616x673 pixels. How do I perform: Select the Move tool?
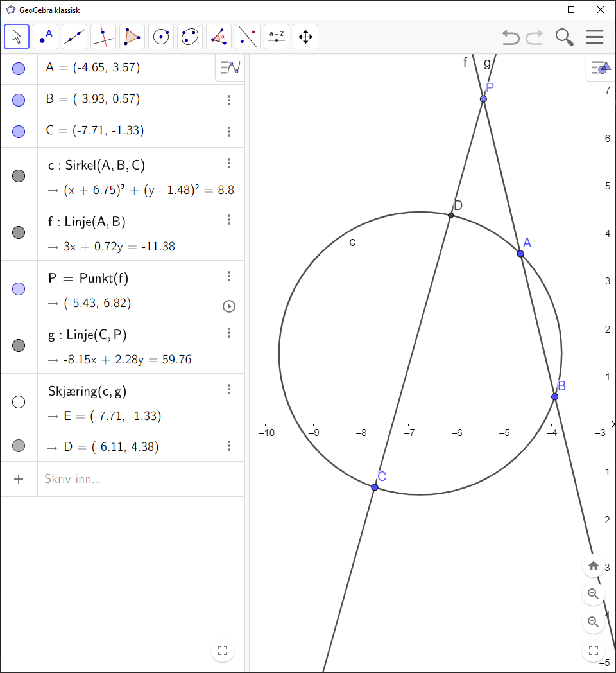(17, 37)
